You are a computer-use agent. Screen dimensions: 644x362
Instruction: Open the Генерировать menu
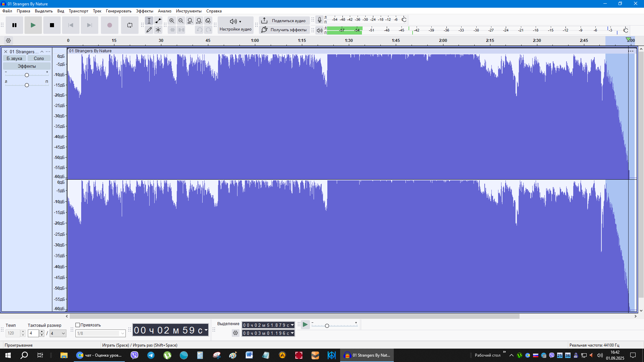pos(118,11)
